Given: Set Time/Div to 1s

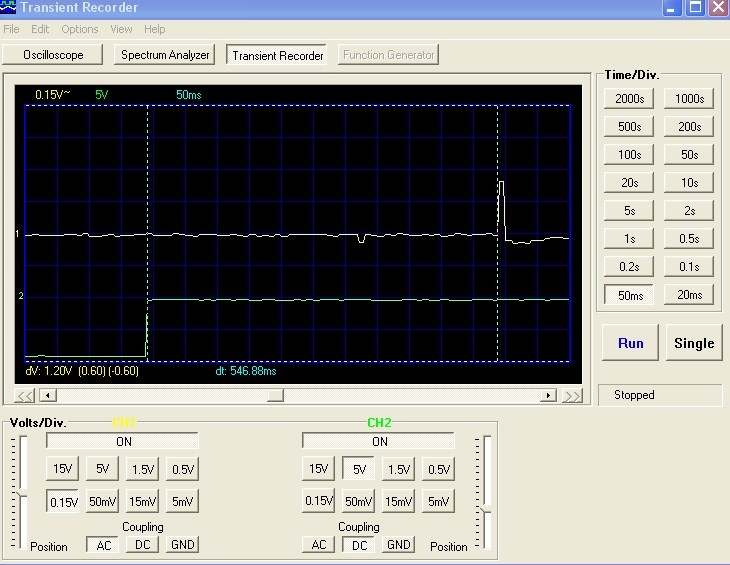Looking at the screenshot, I should coord(629,239).
